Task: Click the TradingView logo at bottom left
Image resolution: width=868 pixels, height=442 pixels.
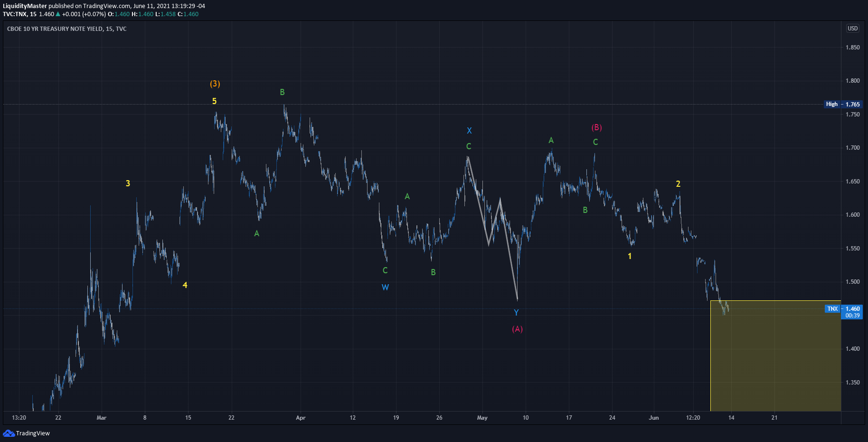Action: 27,433
